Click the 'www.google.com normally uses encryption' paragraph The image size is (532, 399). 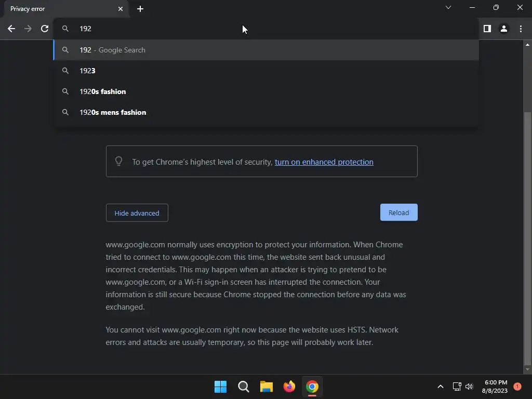tap(256, 275)
